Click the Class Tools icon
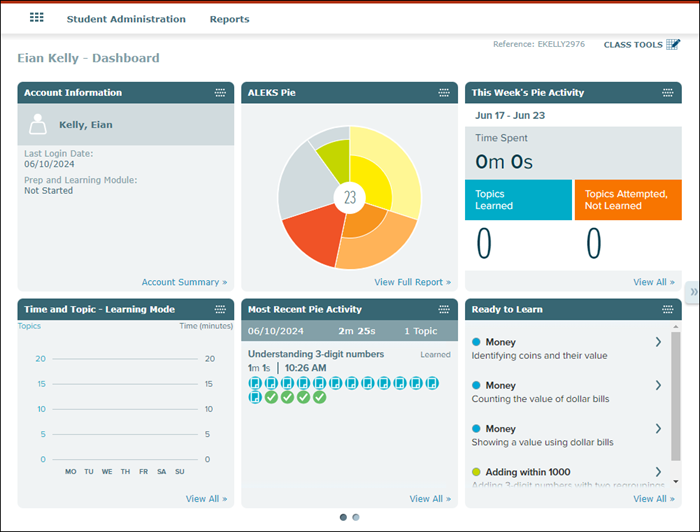 click(673, 44)
